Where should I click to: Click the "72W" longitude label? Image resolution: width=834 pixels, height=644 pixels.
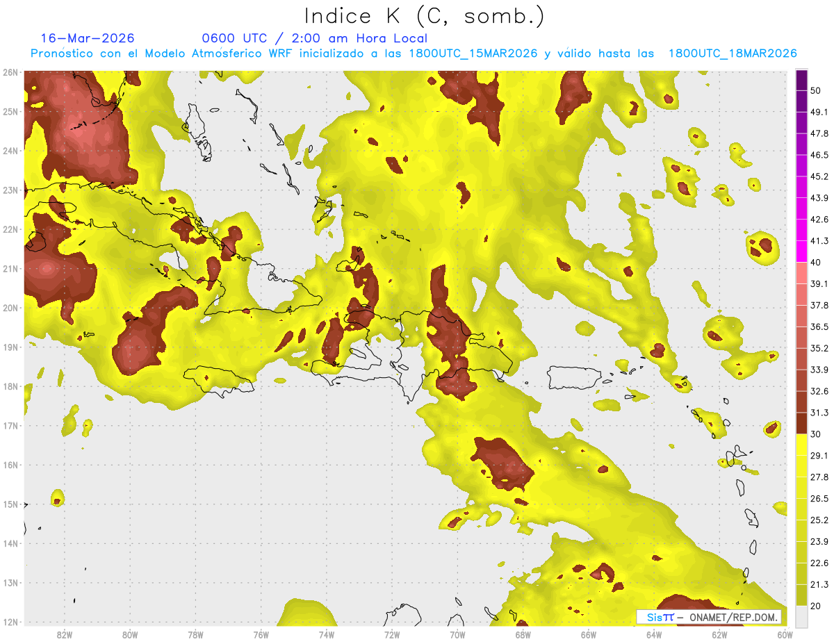(x=392, y=635)
